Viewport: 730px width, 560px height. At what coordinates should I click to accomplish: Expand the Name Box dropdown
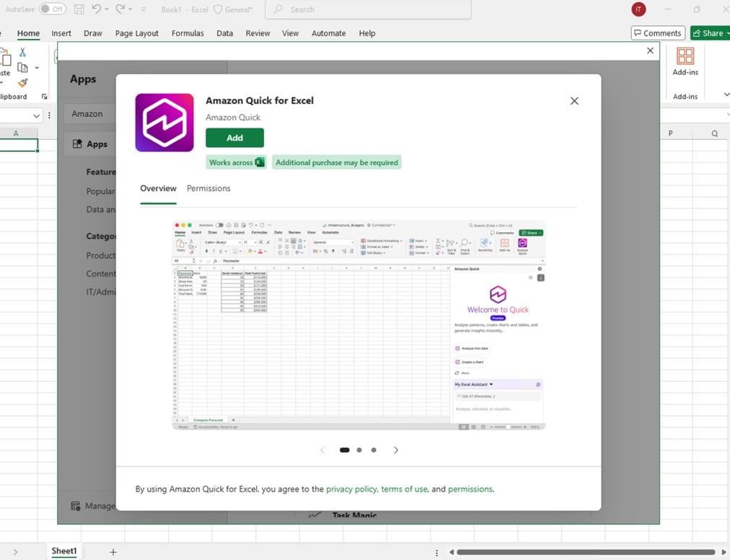36,116
